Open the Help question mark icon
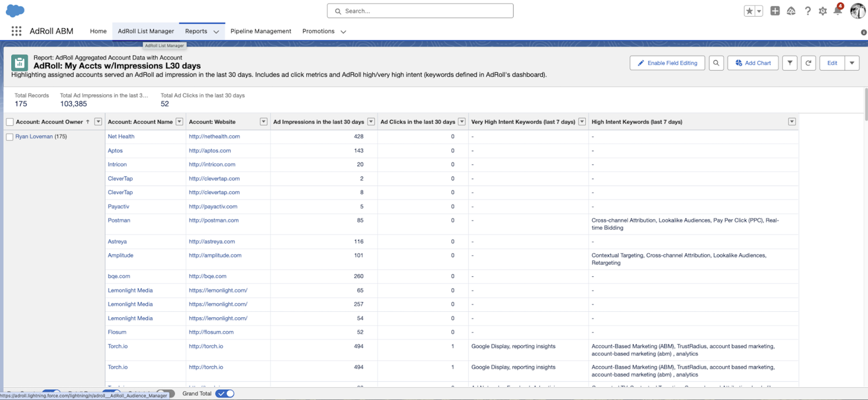 tap(808, 11)
